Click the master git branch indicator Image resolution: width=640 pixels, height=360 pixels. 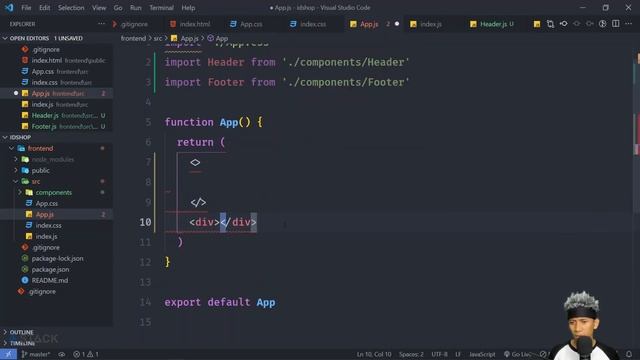(x=36, y=354)
